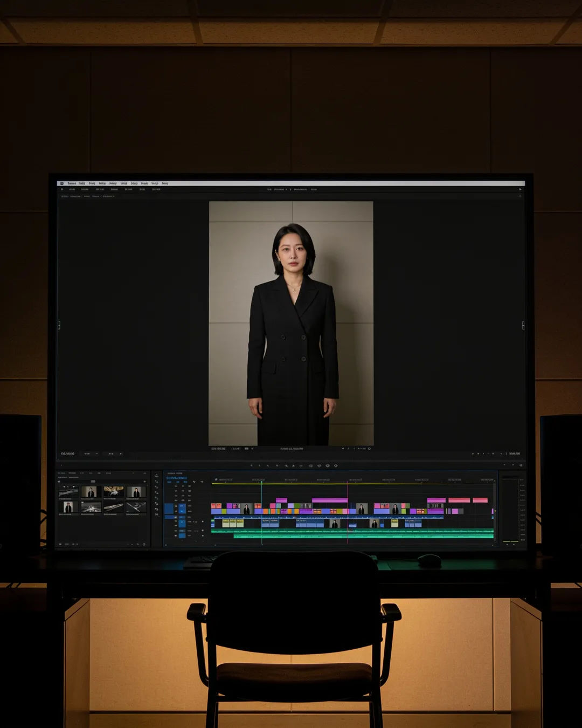Screen dimensions: 582x728
Task: Click the blue sequence timecode above the track headers
Action: coord(177,478)
